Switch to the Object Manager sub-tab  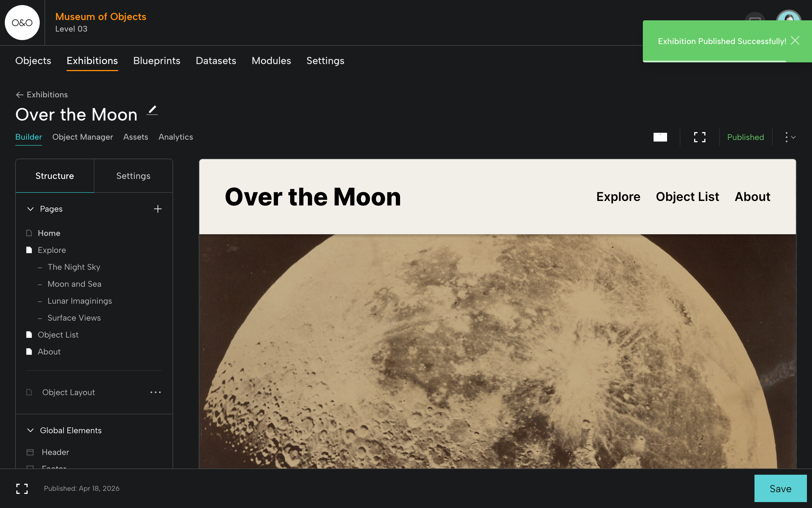coord(83,137)
